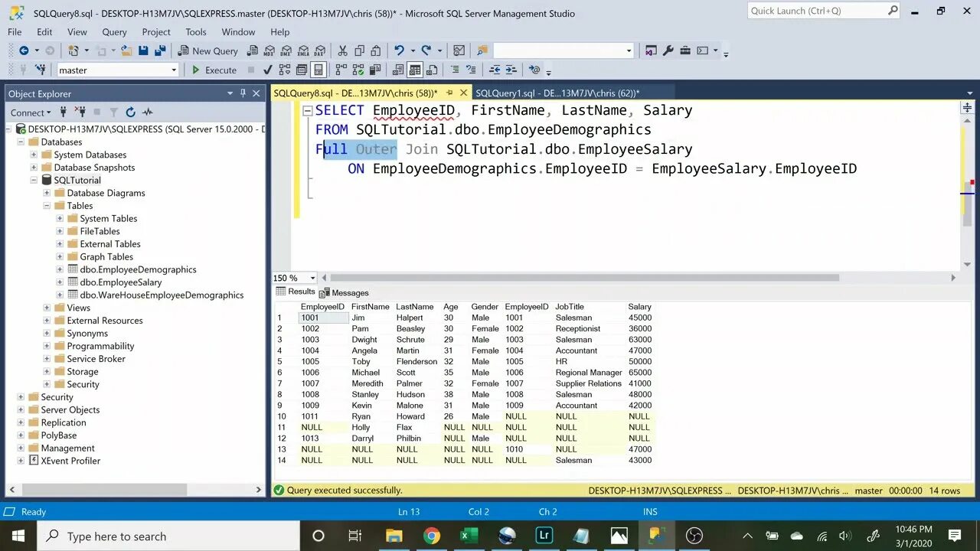Open the 150 % zoom dropdown

point(312,278)
